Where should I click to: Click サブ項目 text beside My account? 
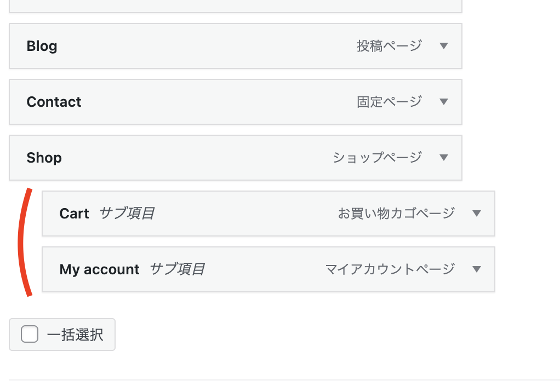[x=177, y=269]
